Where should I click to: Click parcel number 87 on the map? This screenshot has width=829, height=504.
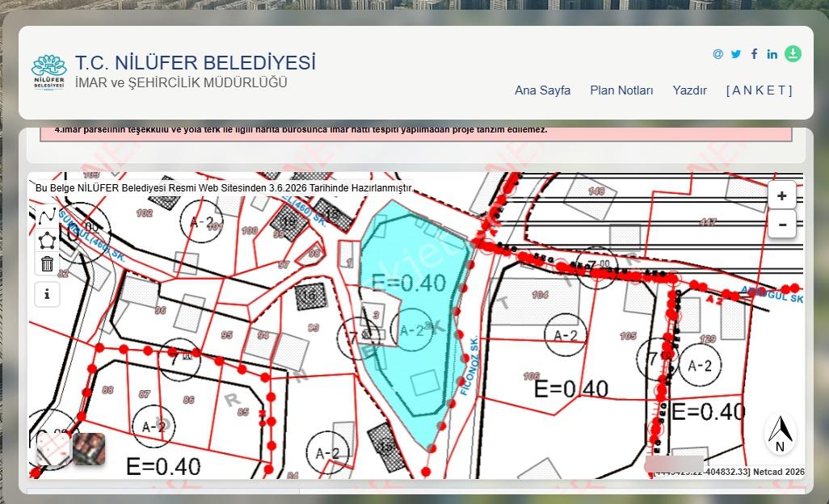[145, 394]
